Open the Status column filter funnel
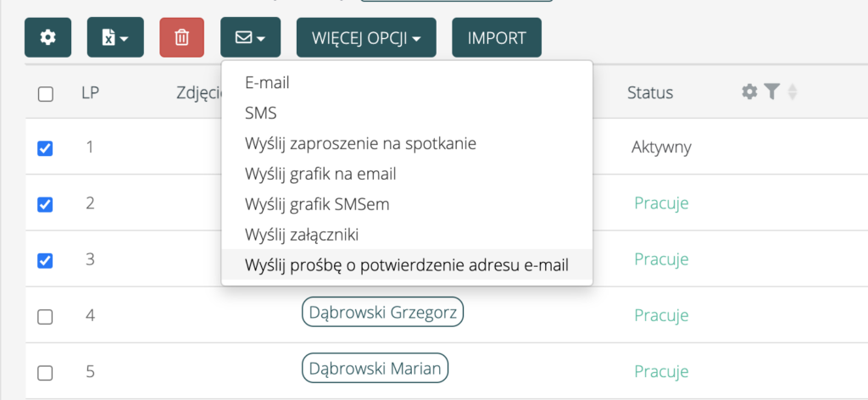Image resolution: width=868 pixels, height=400 pixels. click(x=771, y=92)
